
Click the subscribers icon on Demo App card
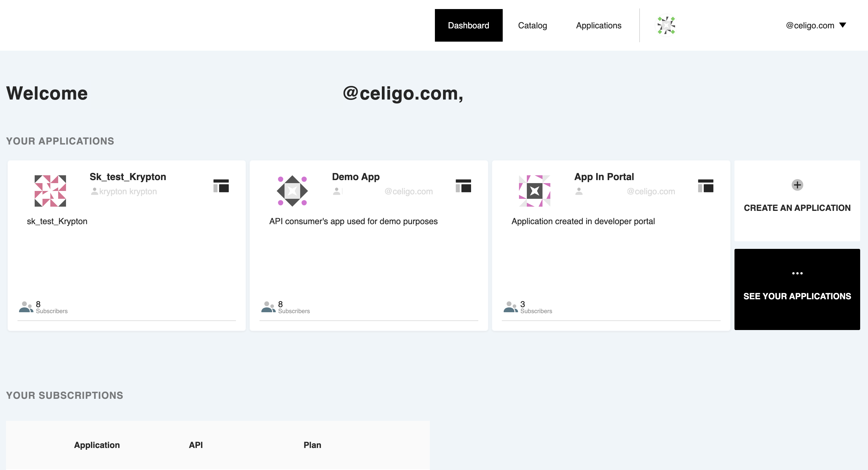coord(268,307)
